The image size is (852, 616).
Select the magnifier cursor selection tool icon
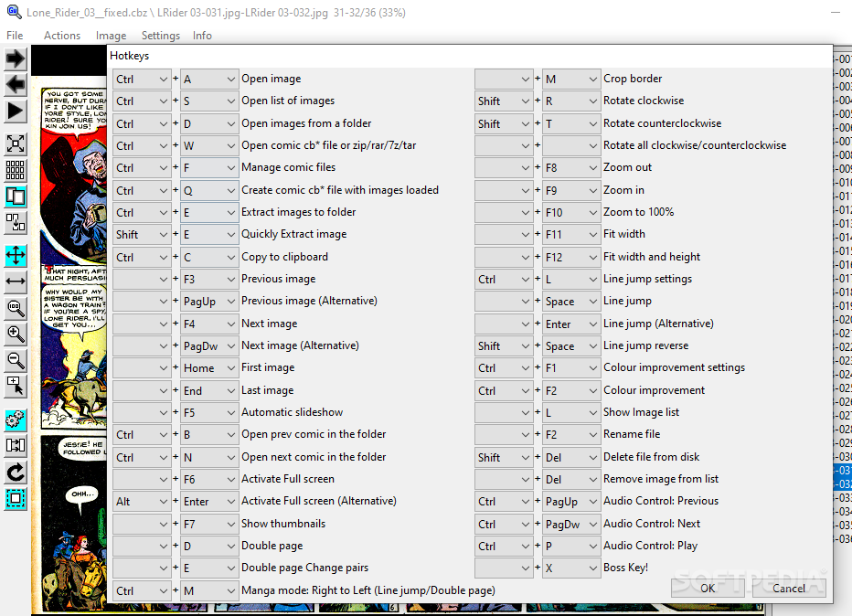[16, 387]
